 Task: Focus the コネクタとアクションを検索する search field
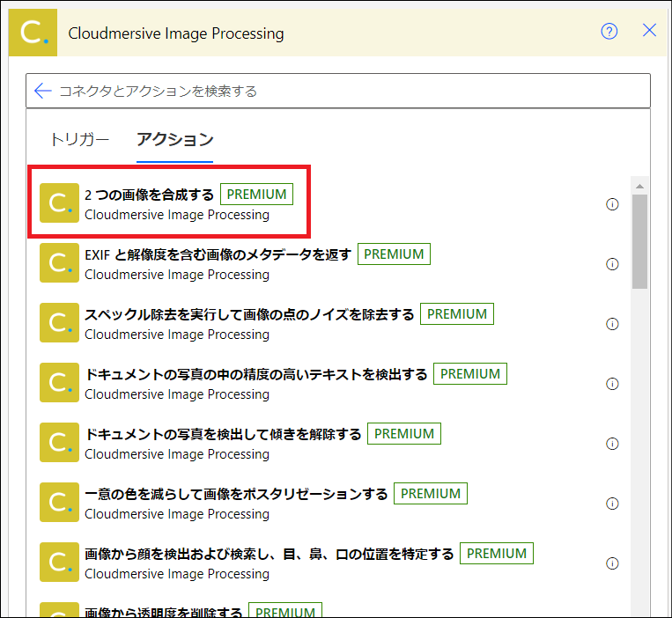337,91
